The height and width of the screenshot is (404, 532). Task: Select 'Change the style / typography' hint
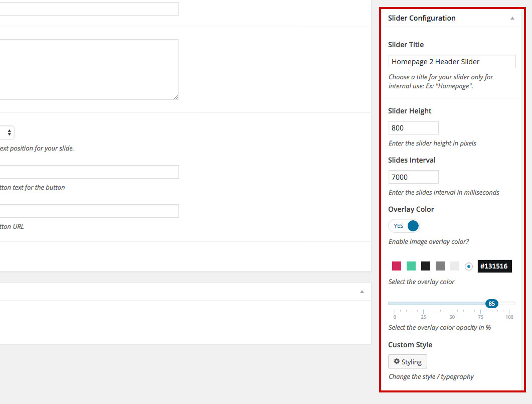pyautogui.click(x=431, y=377)
